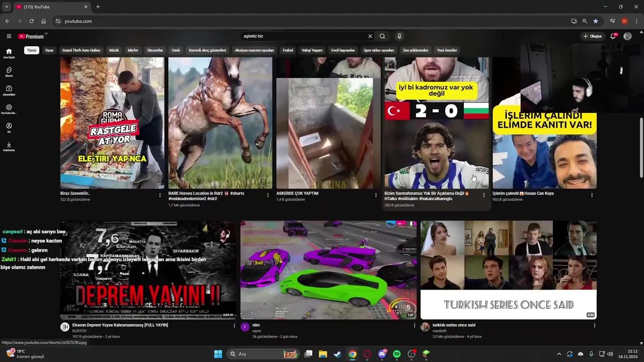Open options for Elraenn Deprem Yayını video
The image size is (644, 362).
(234, 326)
